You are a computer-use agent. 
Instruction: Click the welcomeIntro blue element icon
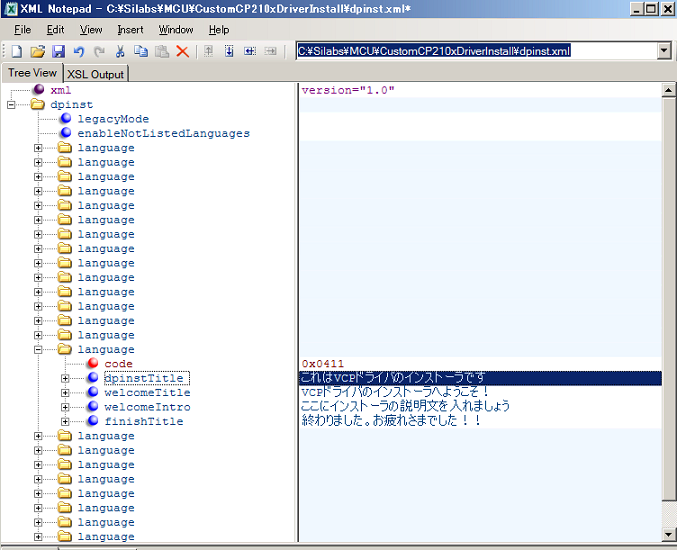[x=93, y=406]
